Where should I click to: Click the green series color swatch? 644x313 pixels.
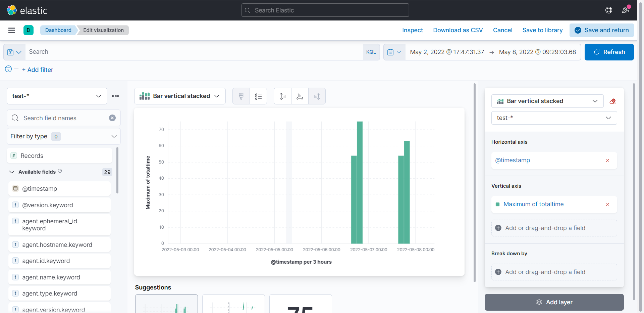click(498, 205)
